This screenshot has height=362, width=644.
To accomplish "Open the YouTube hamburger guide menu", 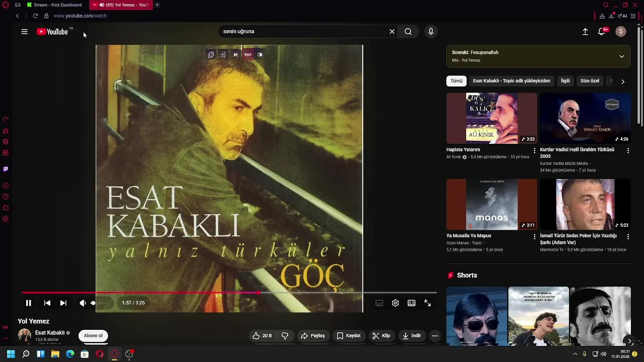I will [x=24, y=32].
